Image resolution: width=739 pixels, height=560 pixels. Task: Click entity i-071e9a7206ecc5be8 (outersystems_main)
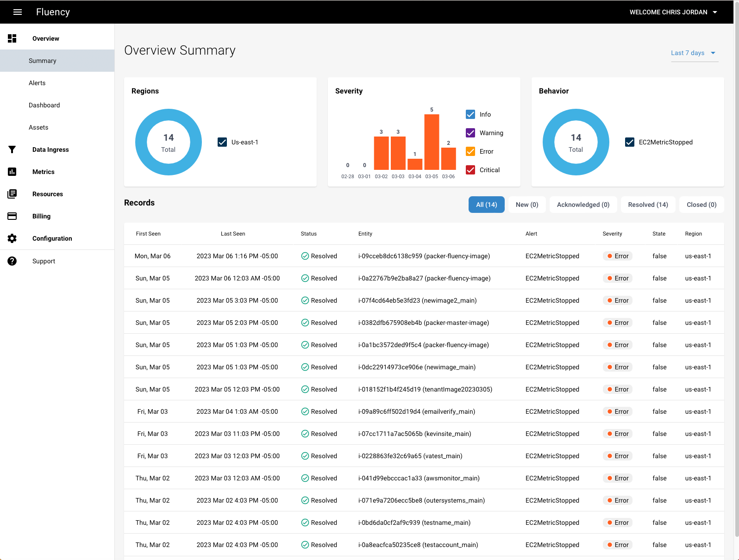[421, 500]
